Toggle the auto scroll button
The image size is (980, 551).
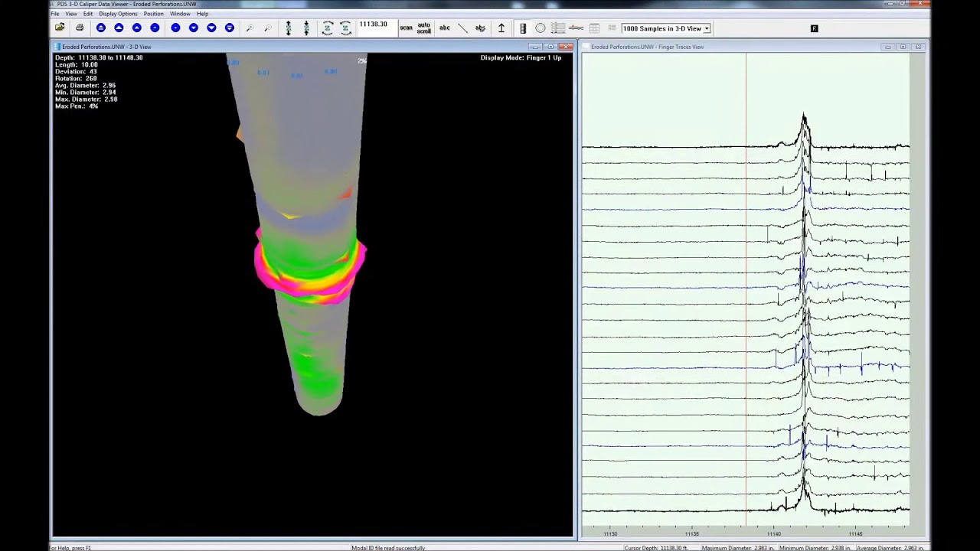coord(424,28)
